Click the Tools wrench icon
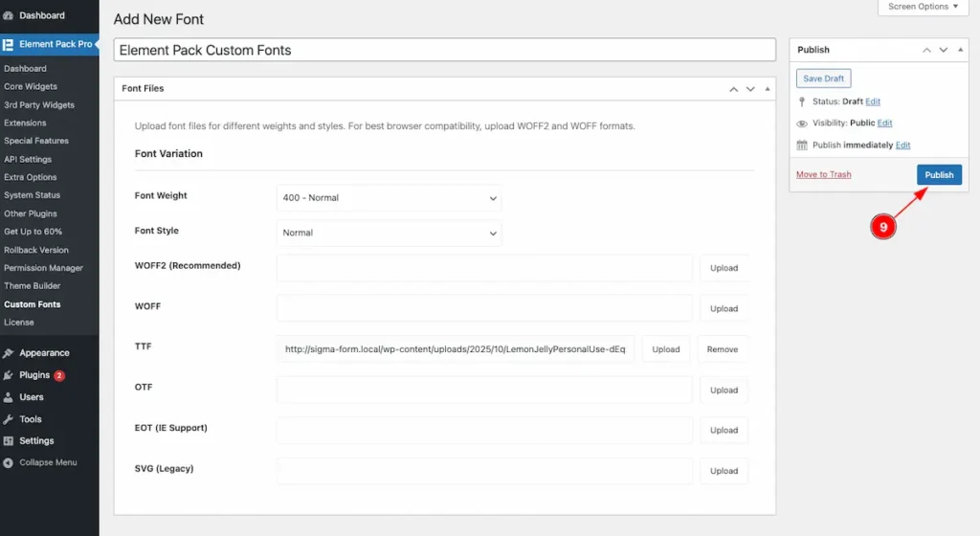Image resolution: width=980 pixels, height=536 pixels. (9, 419)
